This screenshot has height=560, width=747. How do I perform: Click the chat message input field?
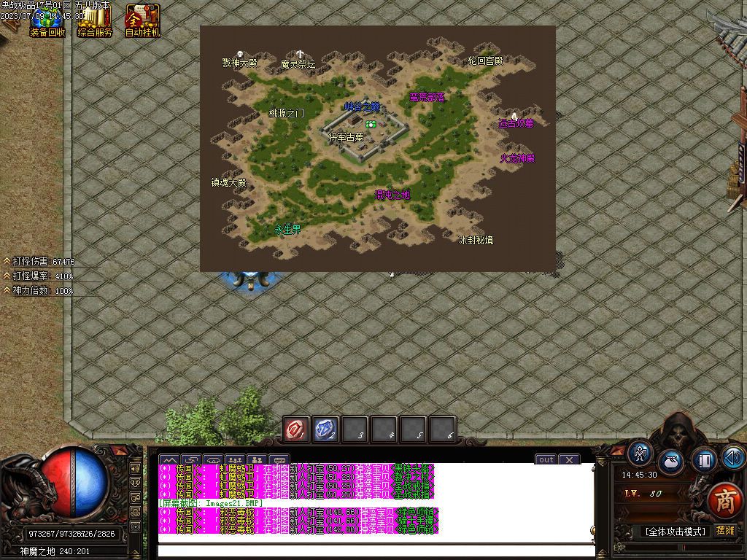(x=376, y=551)
